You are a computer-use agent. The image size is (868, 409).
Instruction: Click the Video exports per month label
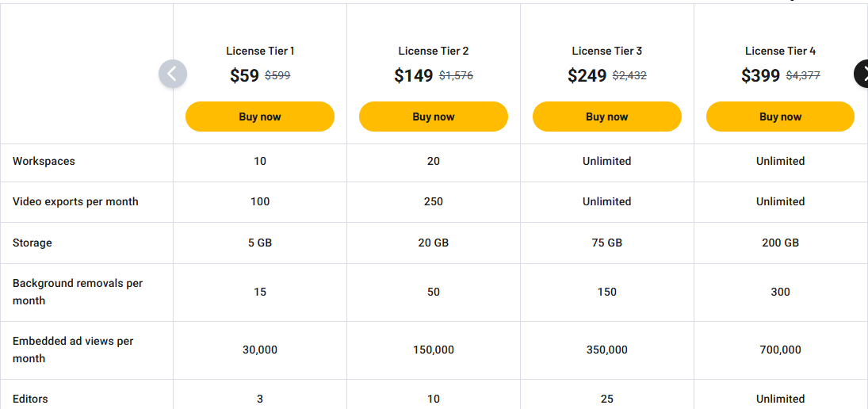[75, 201]
